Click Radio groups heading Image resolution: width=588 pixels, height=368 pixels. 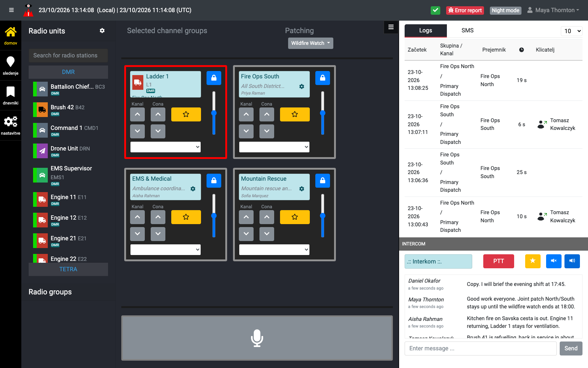pyautogui.click(x=50, y=292)
